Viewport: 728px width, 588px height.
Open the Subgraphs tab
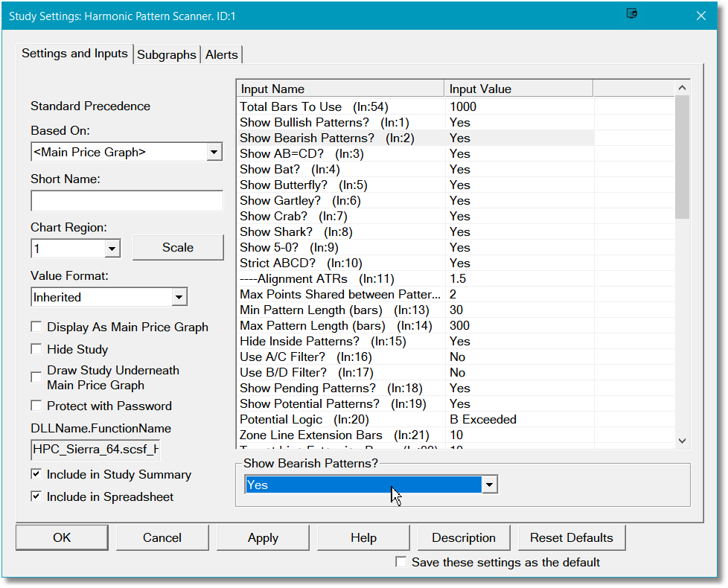pos(167,55)
